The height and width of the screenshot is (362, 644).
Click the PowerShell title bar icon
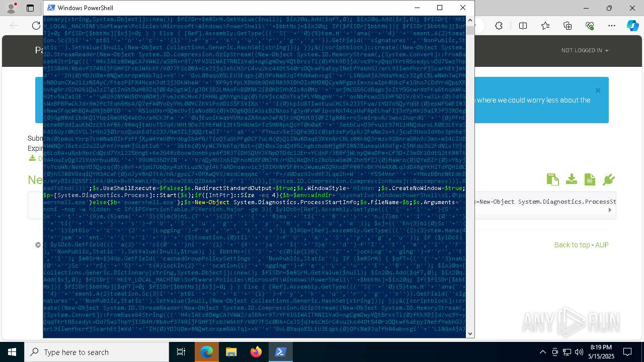click(50, 8)
